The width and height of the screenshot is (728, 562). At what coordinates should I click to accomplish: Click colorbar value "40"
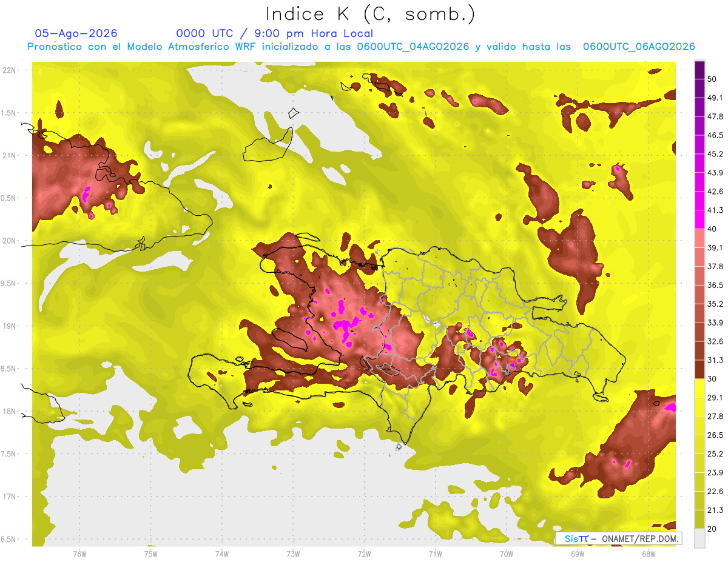[712, 229]
